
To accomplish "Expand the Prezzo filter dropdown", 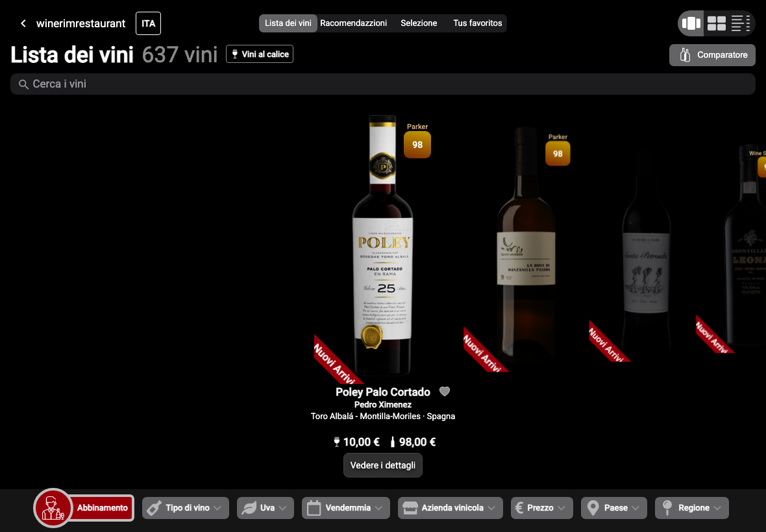I will click(x=542, y=508).
